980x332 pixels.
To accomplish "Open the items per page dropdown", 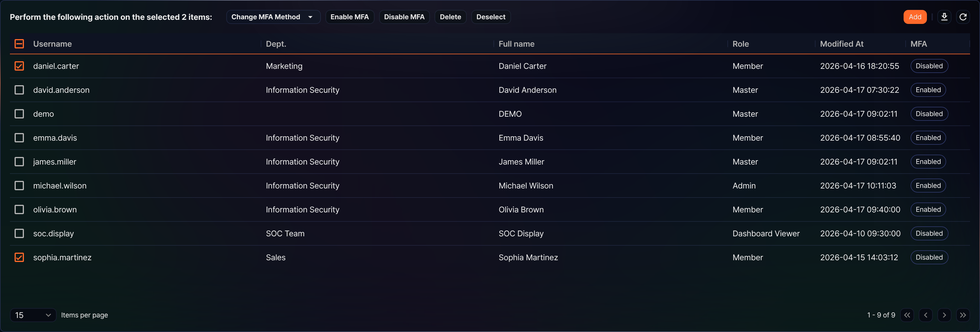I will point(33,315).
